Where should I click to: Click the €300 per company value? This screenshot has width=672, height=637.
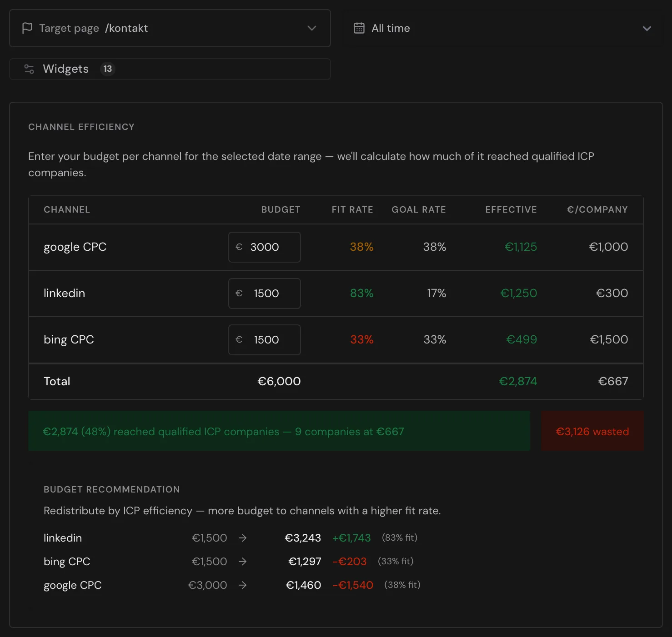coord(612,294)
